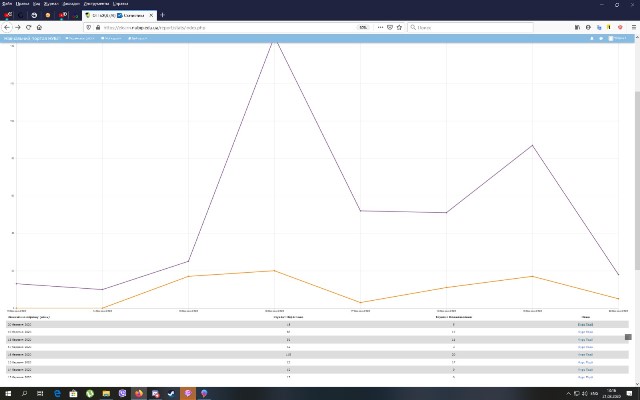
Task: Toggle the bookmark star for this page
Action: tap(399, 27)
